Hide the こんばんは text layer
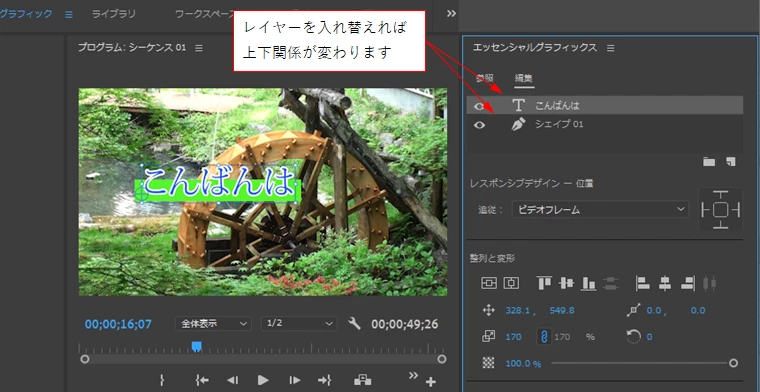Screen dimensions: 760x392 (479, 106)
